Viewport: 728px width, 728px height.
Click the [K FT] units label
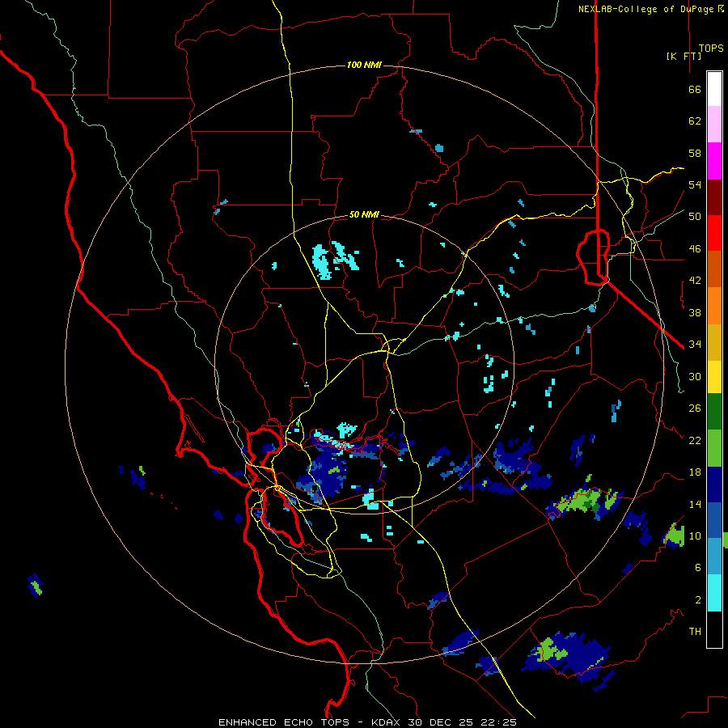pos(684,56)
